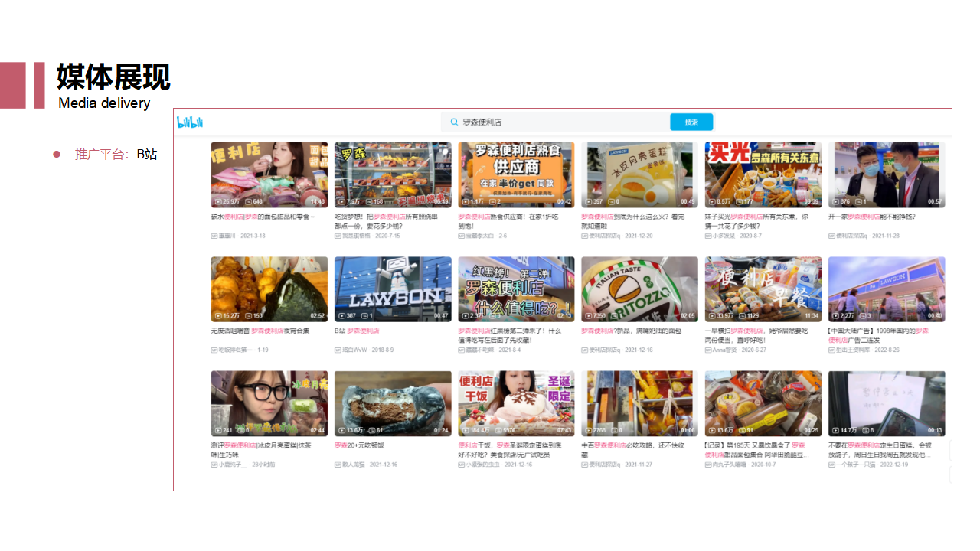Click title 不要在罗森便利店定生日蛋糕
The height and width of the screenshot is (551, 980).
coord(880,449)
